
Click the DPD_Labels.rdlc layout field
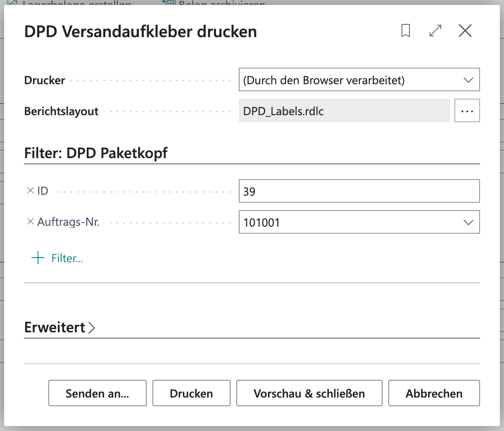345,111
